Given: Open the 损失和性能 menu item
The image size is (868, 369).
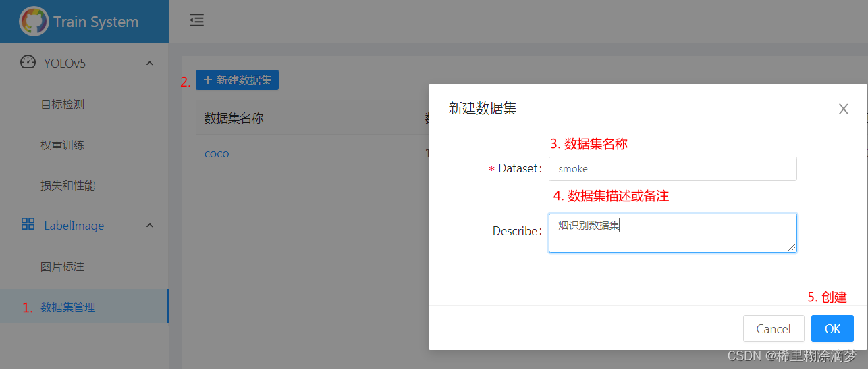Looking at the screenshot, I should [67, 185].
